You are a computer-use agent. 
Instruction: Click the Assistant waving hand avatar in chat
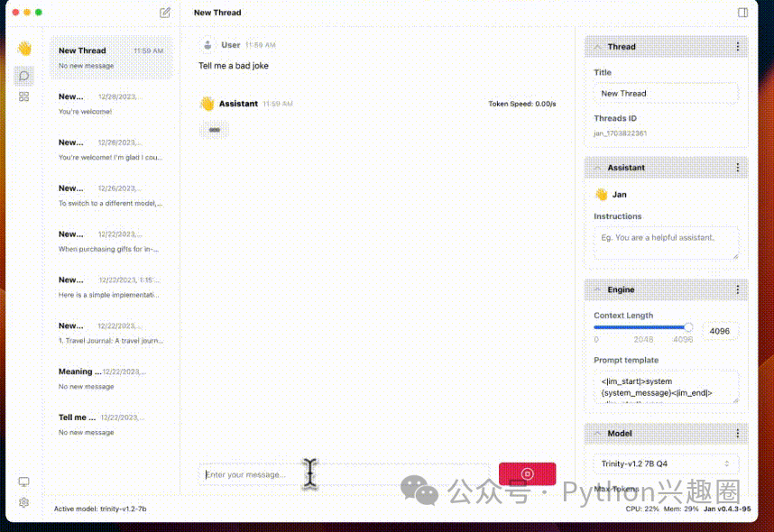(207, 104)
